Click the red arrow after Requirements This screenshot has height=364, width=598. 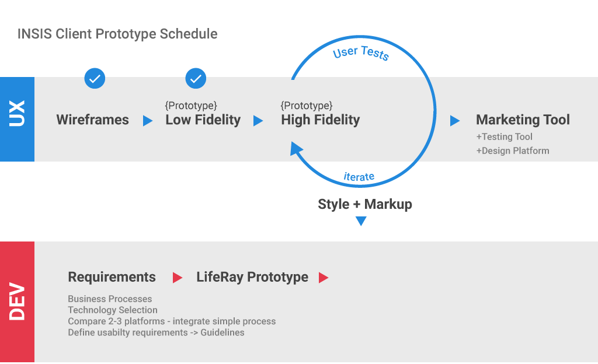click(178, 278)
